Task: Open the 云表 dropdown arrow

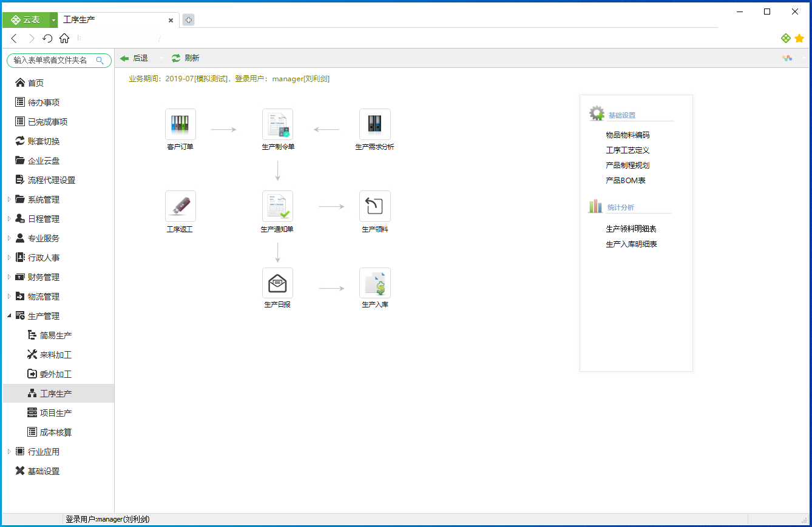Action: click(x=53, y=20)
